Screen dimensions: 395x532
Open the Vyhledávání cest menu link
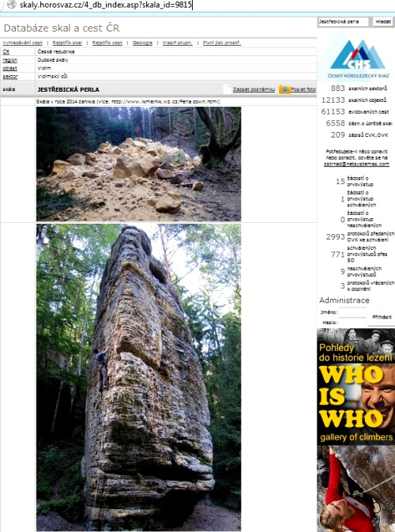pyautogui.click(x=23, y=43)
